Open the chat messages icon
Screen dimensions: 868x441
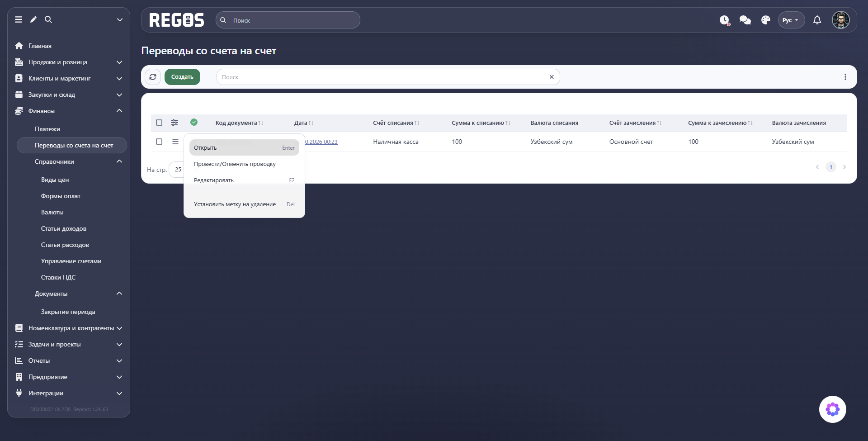(x=745, y=20)
